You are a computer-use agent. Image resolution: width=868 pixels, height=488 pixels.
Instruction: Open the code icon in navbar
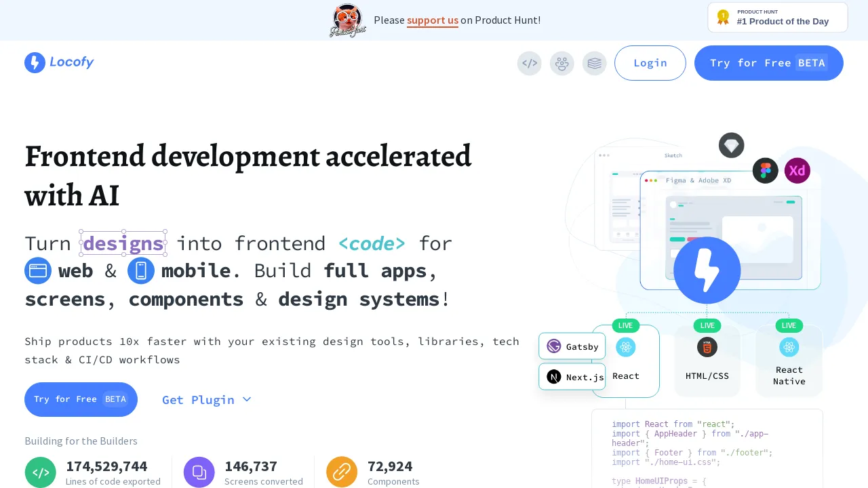(530, 63)
